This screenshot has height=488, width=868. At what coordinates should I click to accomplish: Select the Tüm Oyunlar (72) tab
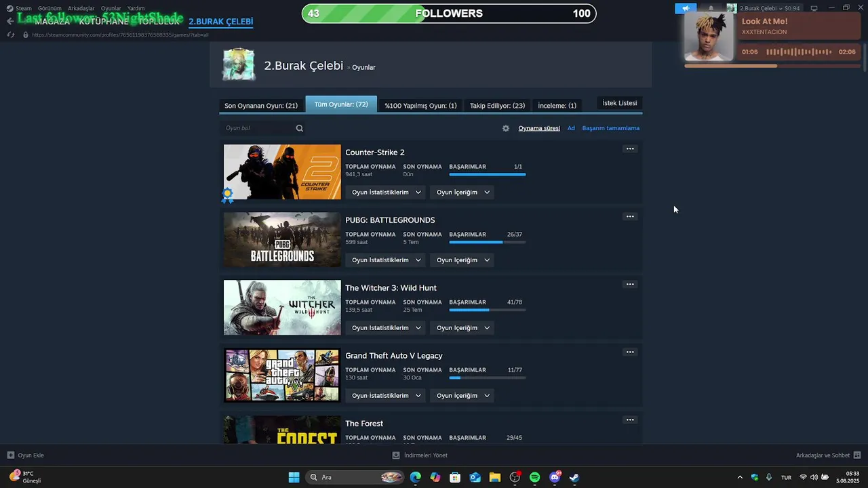click(341, 104)
